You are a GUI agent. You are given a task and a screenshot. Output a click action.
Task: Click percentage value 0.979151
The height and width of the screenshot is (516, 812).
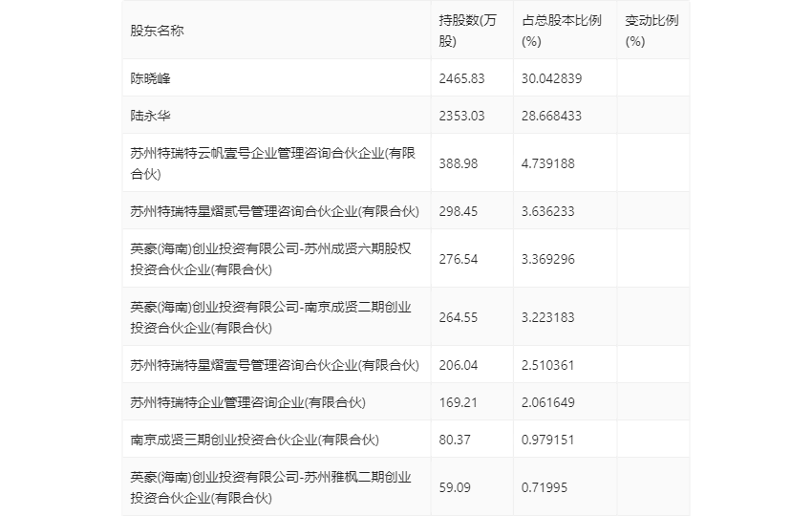(548, 440)
